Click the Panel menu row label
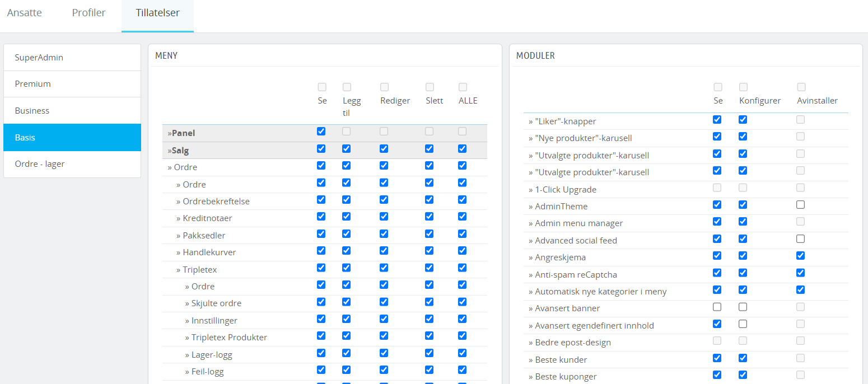This screenshot has height=384, width=868. (x=181, y=133)
